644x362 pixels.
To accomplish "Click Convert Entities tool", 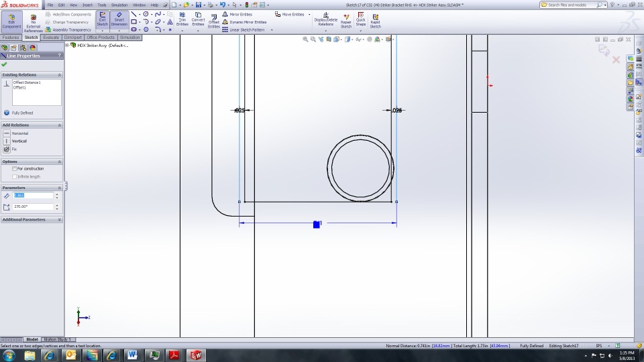I will click(198, 19).
